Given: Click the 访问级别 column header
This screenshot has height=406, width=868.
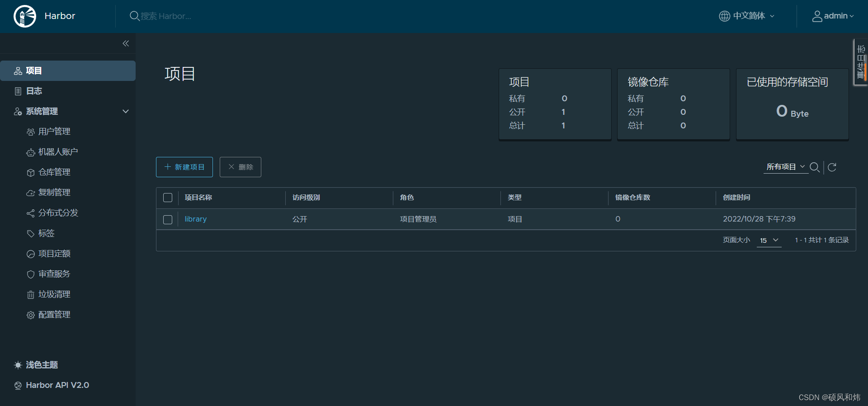Looking at the screenshot, I should 306,198.
